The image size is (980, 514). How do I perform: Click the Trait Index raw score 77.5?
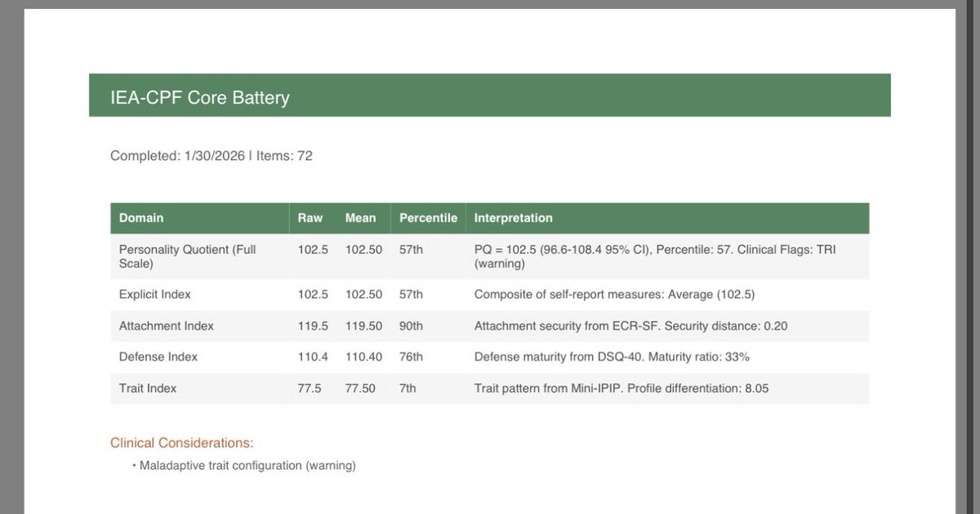(x=310, y=388)
